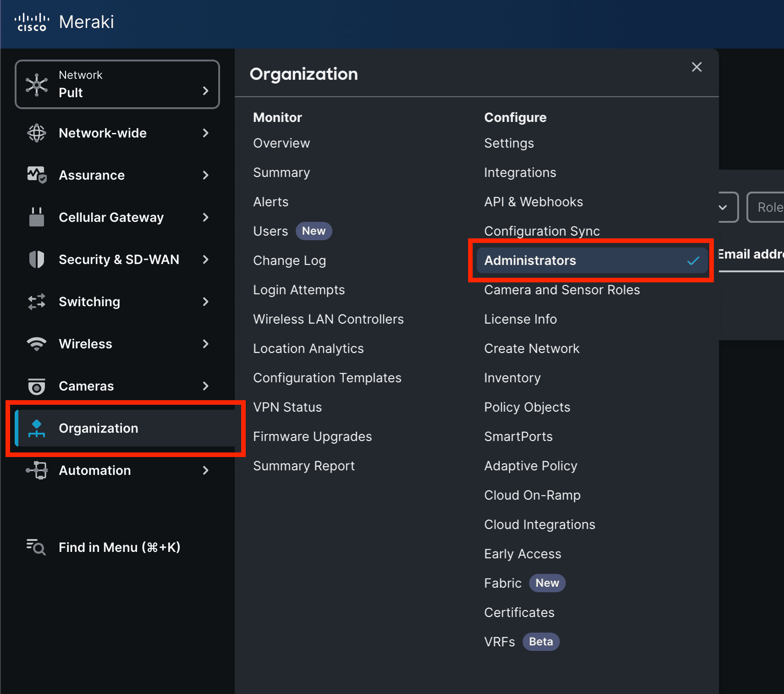
Task: Click the checkmark next to Administrators
Action: pos(693,261)
